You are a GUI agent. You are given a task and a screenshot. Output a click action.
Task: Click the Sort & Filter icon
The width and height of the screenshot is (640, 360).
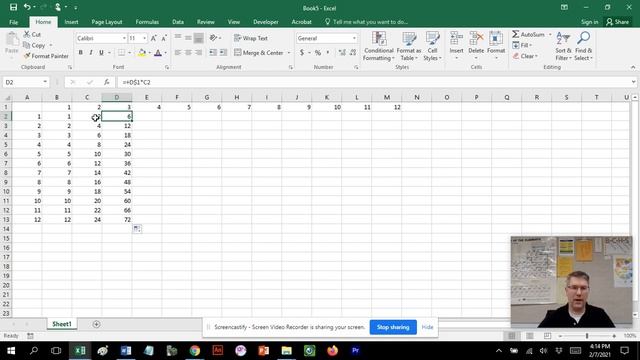pyautogui.click(x=563, y=39)
